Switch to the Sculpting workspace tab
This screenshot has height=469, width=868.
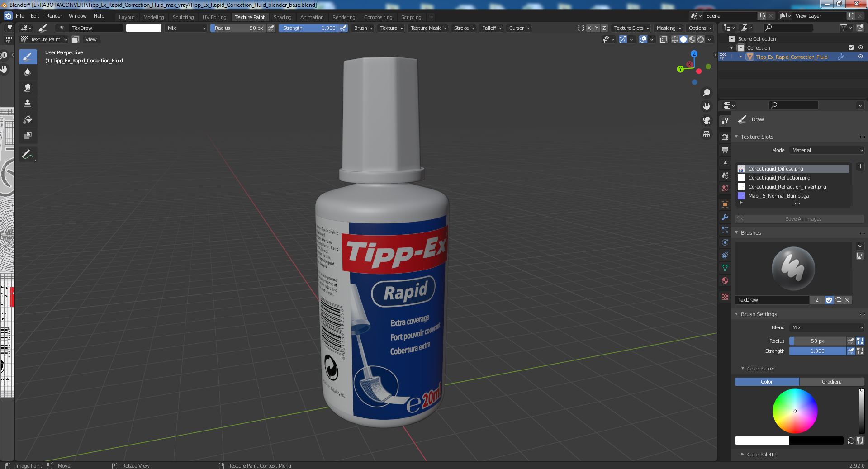tap(183, 17)
